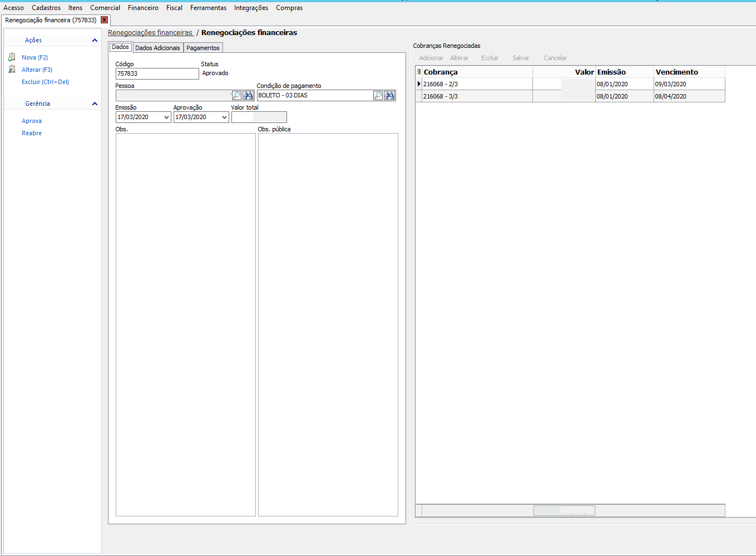Click magnifier icon next to Pessoa field

pos(237,96)
